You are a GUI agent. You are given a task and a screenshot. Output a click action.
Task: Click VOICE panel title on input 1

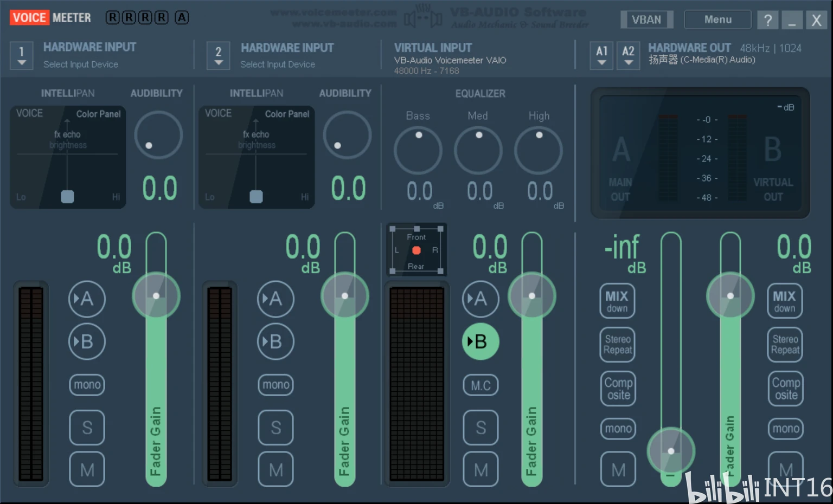(x=29, y=113)
